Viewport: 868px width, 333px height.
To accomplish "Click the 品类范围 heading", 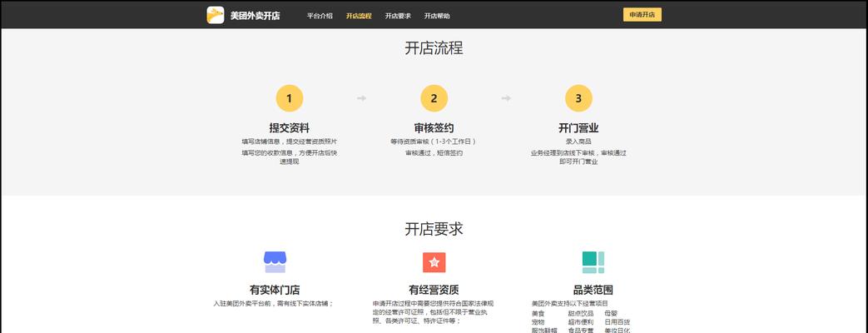I will tap(593, 290).
